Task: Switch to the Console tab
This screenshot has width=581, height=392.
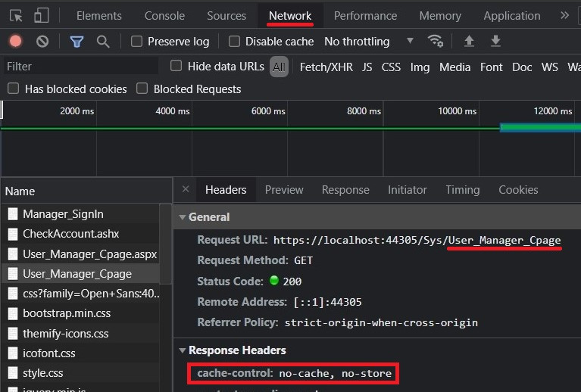Action: coord(164,16)
